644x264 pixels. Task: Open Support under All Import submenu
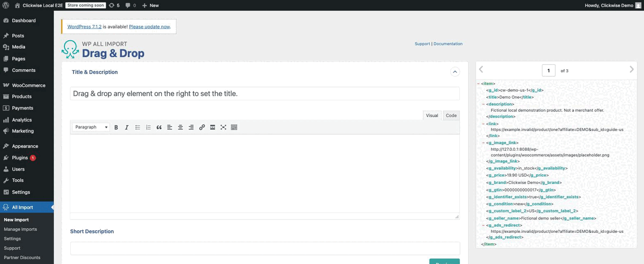(x=12, y=248)
